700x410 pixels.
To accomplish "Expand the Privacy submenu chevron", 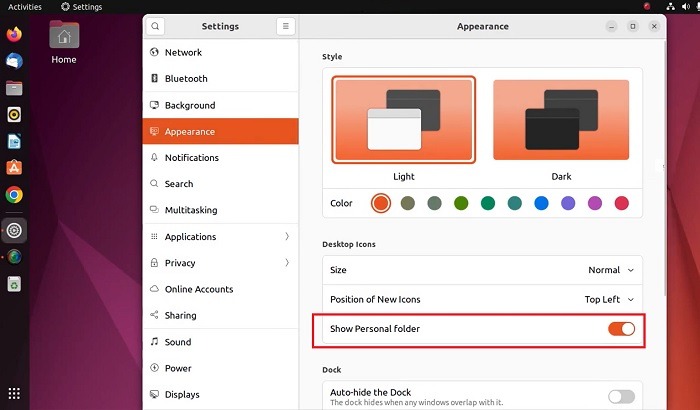I will click(x=287, y=263).
